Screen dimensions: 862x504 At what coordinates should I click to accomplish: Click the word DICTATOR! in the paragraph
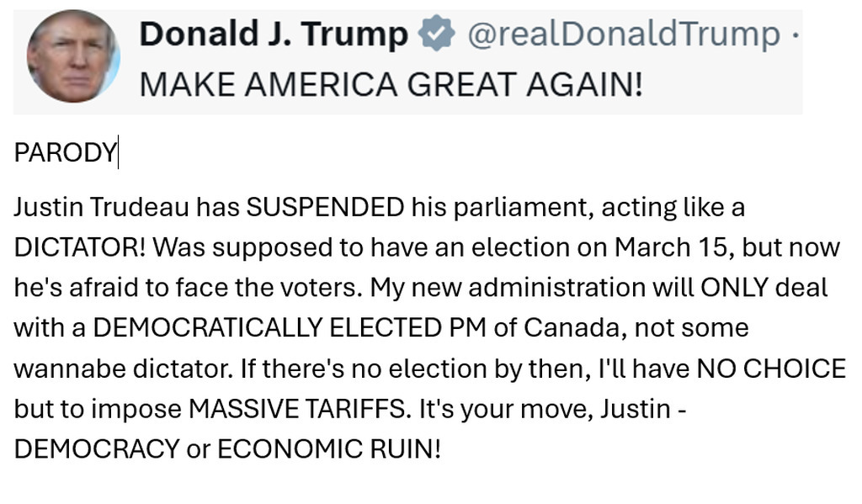[80, 247]
